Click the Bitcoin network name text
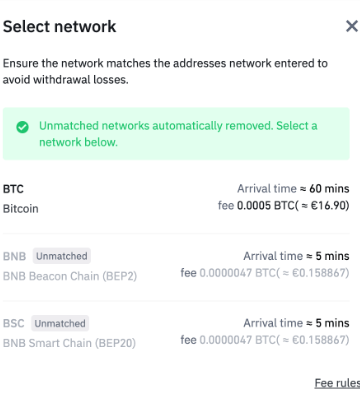 click(x=21, y=209)
